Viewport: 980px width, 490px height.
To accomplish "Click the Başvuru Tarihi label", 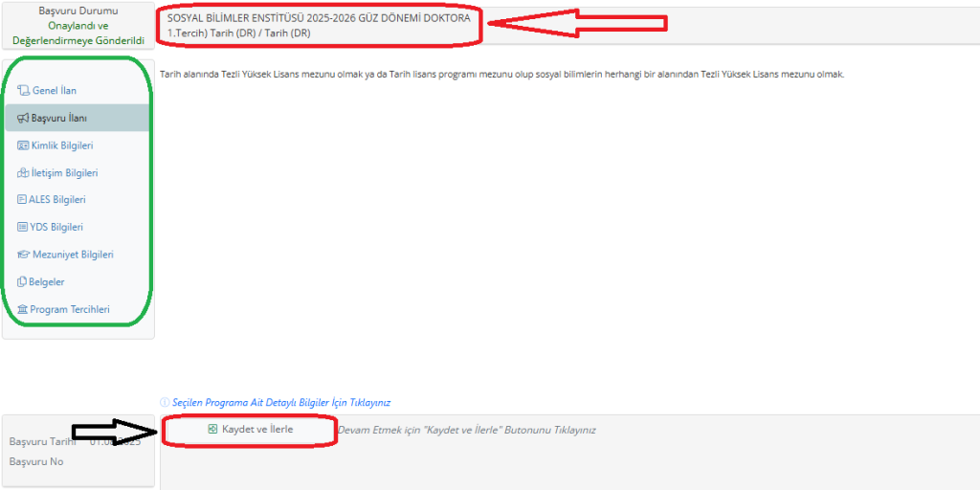I will coord(42,442).
